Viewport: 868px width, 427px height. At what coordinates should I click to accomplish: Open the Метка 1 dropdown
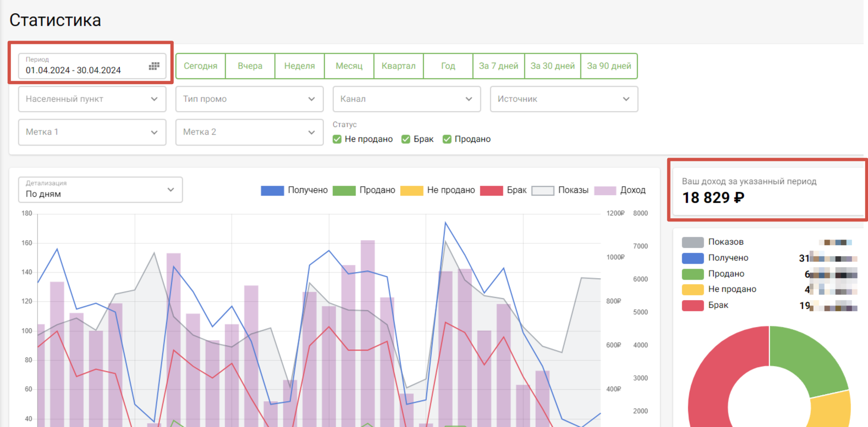click(92, 132)
